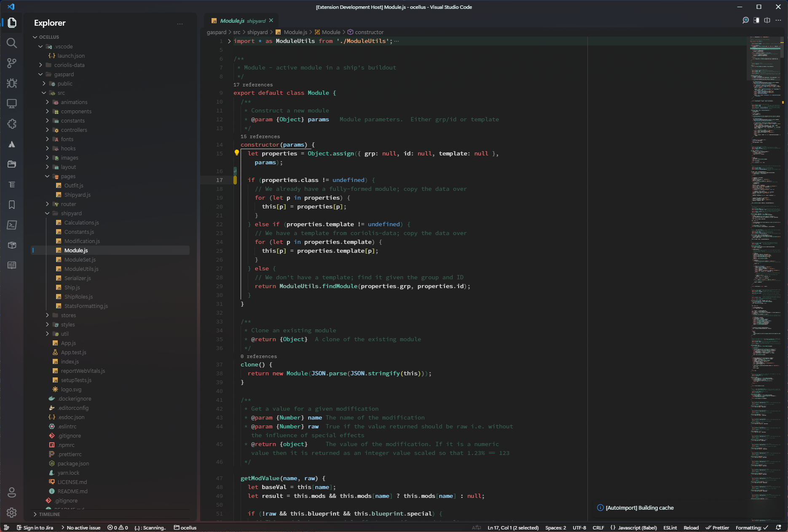The image size is (788, 532).
Task: Open the Project Manager folders icon
Action: click(x=12, y=164)
